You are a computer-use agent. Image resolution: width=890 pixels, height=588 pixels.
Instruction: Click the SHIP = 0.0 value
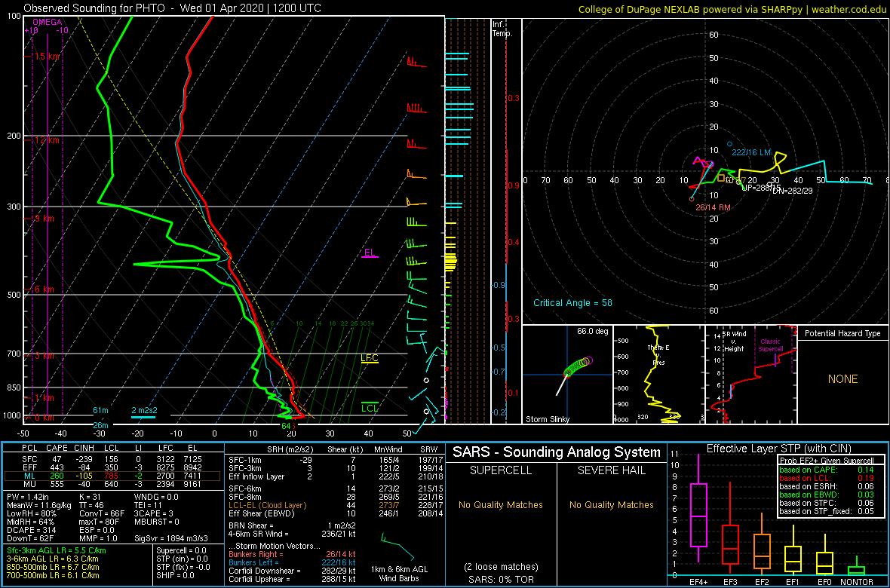click(x=176, y=575)
